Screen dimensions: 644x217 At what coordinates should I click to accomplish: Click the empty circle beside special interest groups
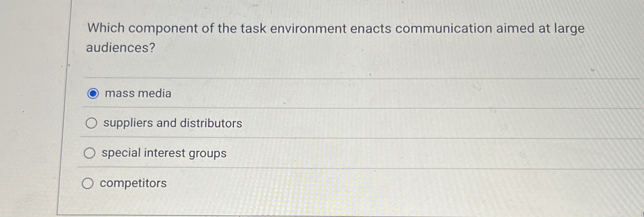coord(90,152)
